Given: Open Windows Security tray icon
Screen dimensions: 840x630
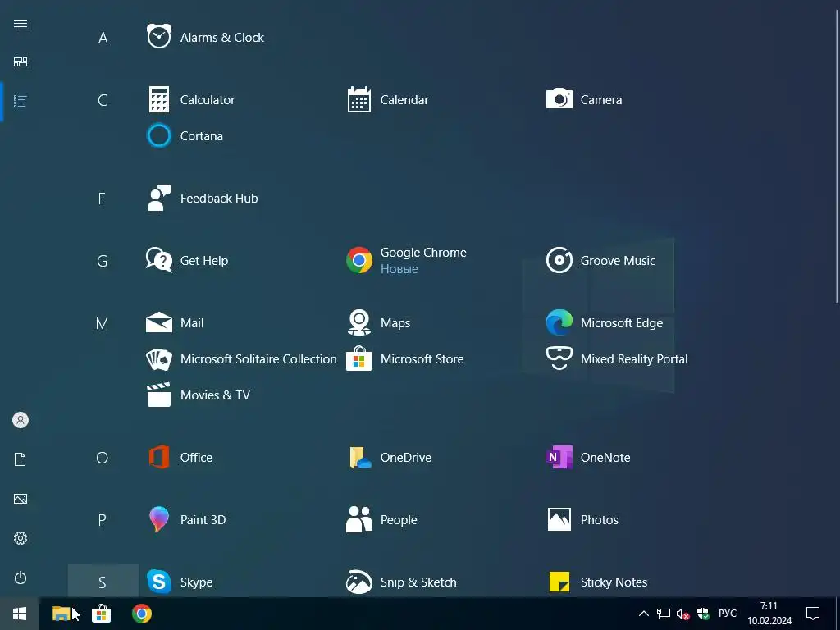Looking at the screenshot, I should pos(703,614).
